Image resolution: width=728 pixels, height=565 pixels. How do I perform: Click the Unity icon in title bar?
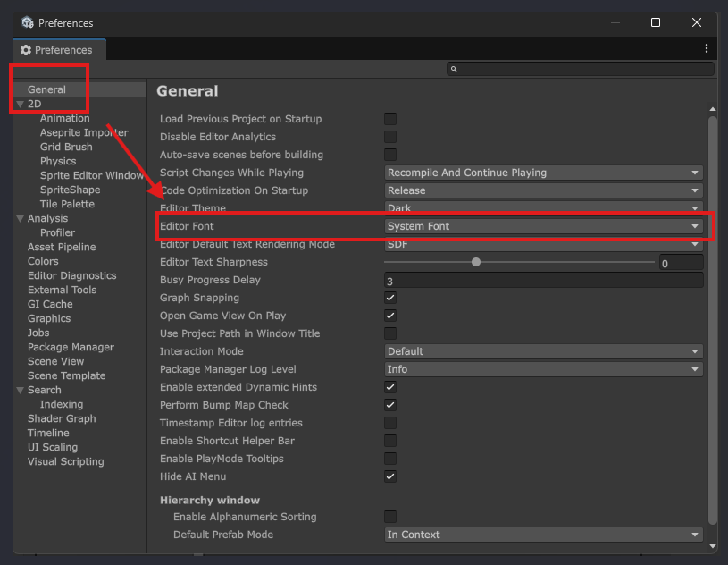[28, 22]
